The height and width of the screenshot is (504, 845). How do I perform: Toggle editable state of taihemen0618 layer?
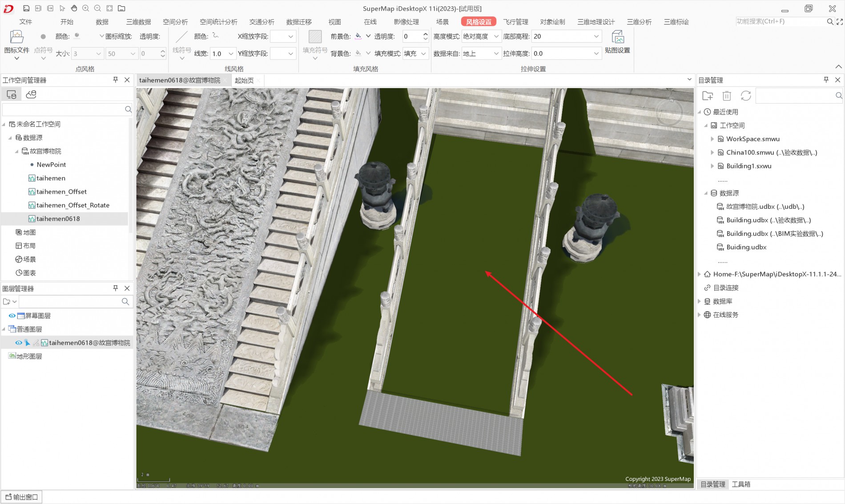point(36,343)
